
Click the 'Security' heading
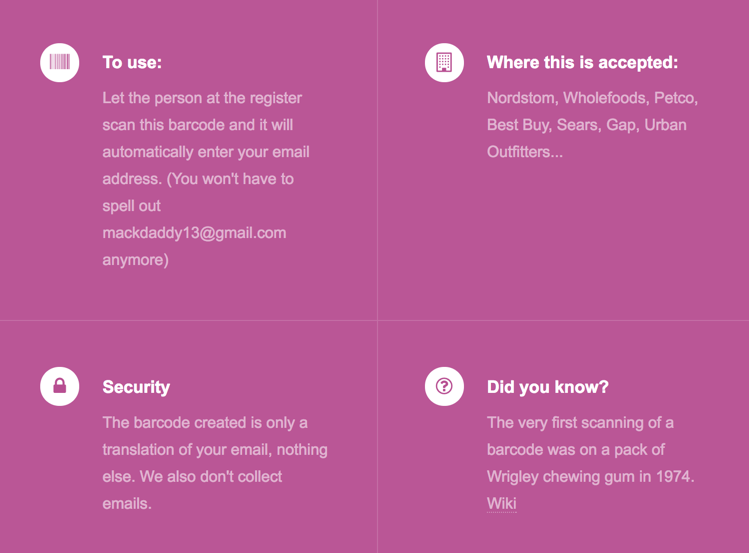click(x=136, y=387)
